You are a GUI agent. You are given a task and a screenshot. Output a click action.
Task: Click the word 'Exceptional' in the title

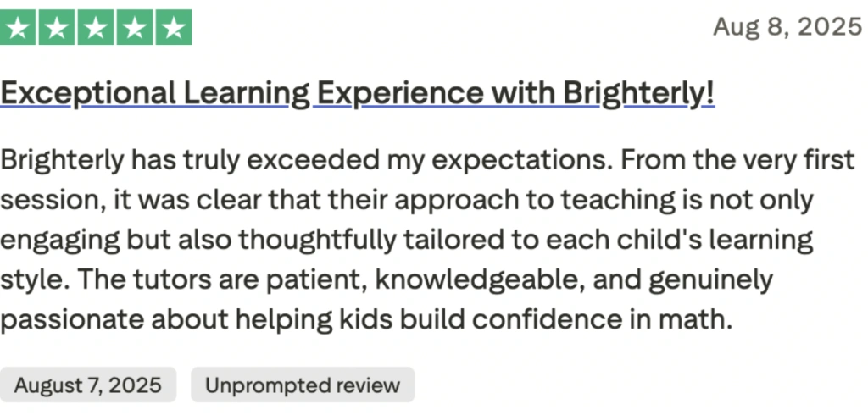coord(87,93)
